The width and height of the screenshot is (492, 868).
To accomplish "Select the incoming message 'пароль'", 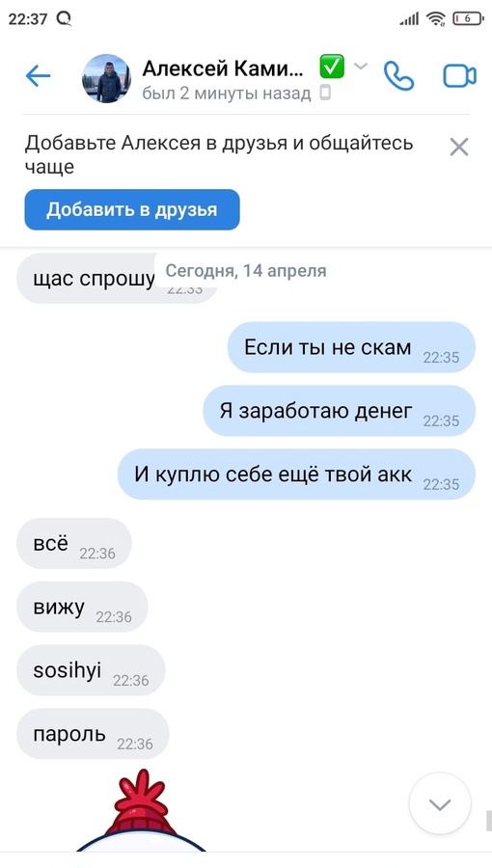I will 93,734.
